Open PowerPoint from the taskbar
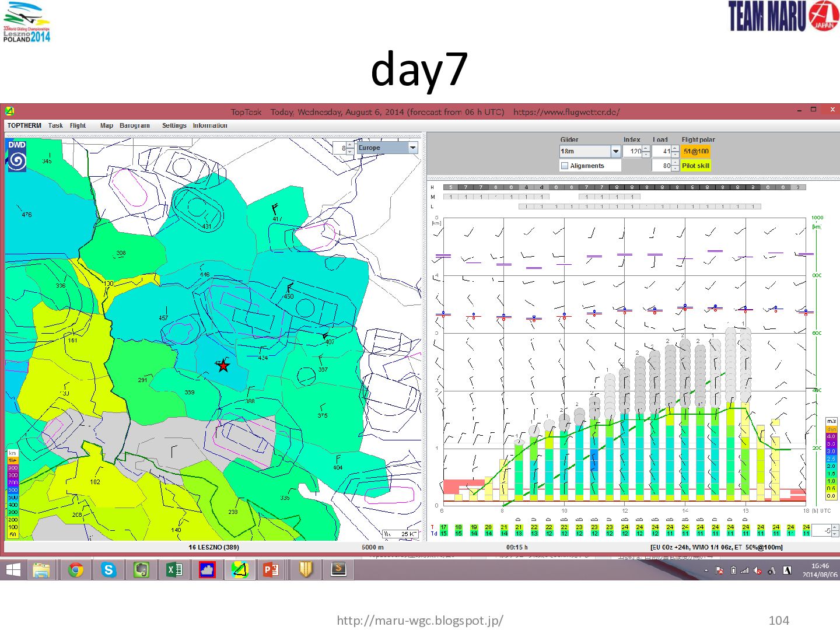Image resolution: width=840 pixels, height=630 pixels. click(x=271, y=569)
